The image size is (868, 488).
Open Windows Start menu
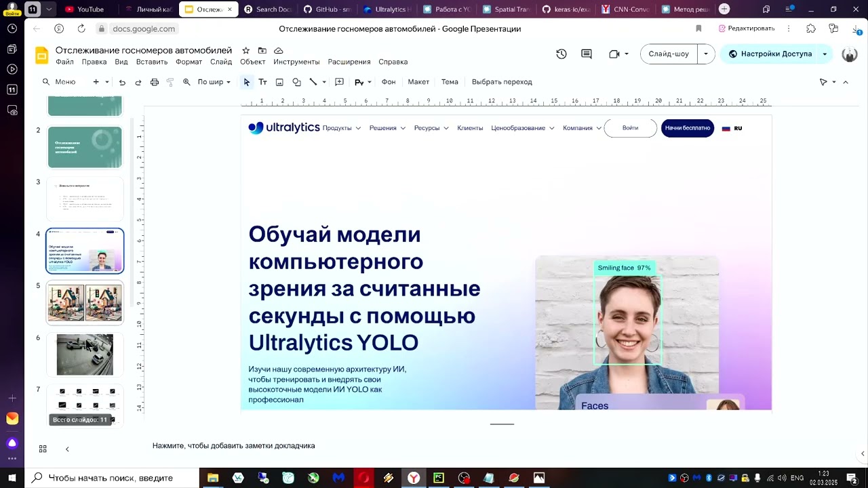12,478
